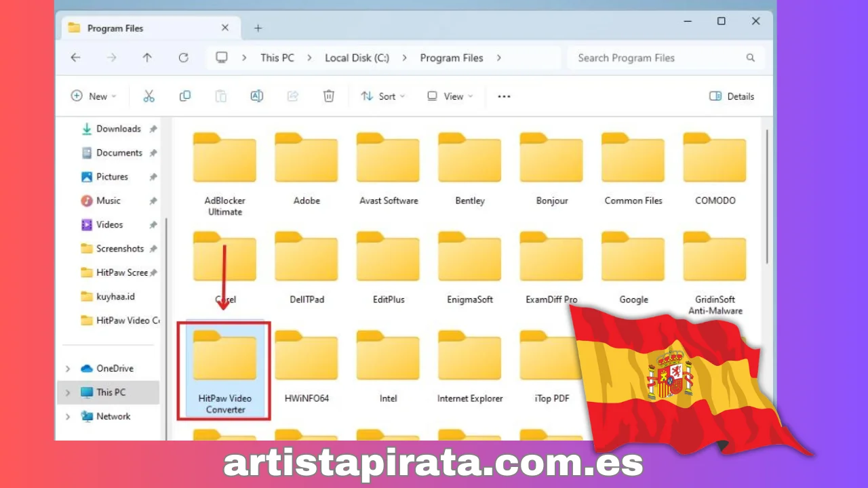This screenshot has height=488, width=868.
Task: Go forward with the right arrow
Action: click(x=111, y=58)
